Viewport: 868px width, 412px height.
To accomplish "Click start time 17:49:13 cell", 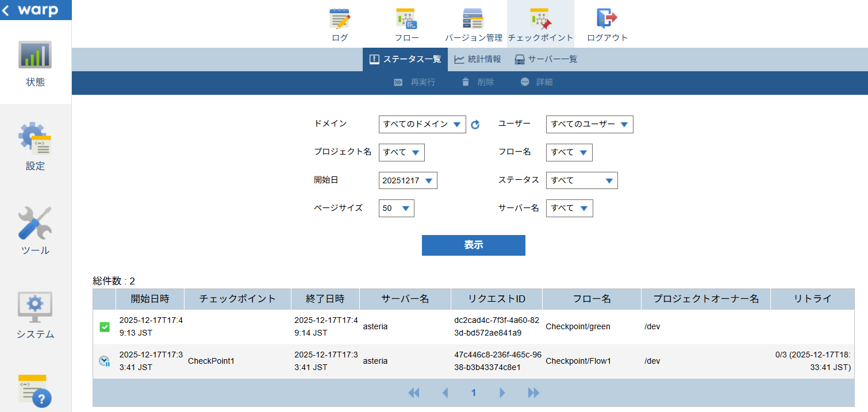I will (151, 326).
